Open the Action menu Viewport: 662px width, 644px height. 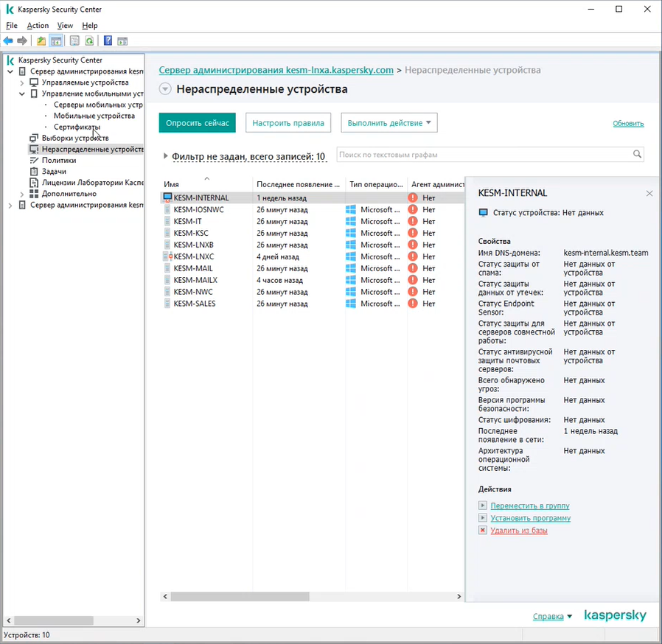pos(38,26)
